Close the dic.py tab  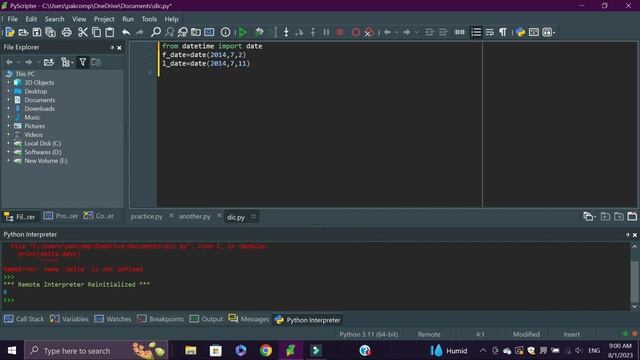[253, 217]
